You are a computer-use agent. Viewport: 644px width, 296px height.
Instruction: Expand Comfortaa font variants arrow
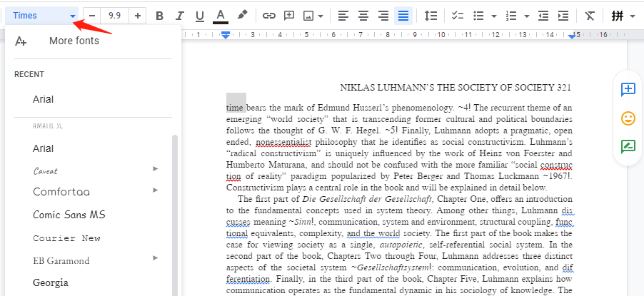[155, 190]
